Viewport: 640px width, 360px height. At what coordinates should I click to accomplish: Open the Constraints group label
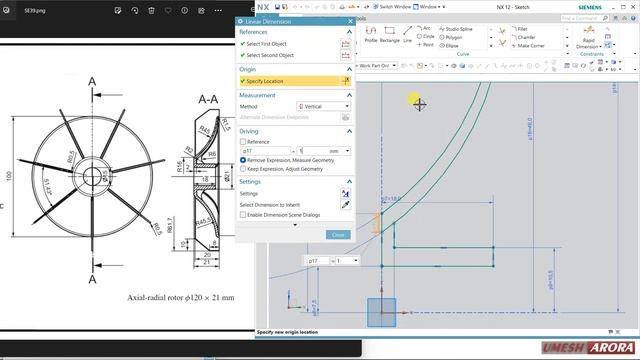click(x=591, y=54)
